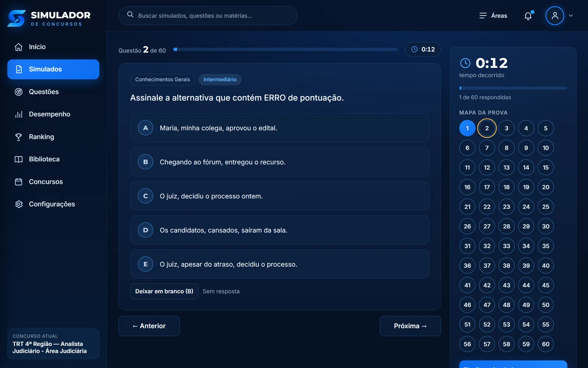This screenshot has width=588, height=368.
Task: Select answer A about Maria
Action: pyautogui.click(x=280, y=128)
